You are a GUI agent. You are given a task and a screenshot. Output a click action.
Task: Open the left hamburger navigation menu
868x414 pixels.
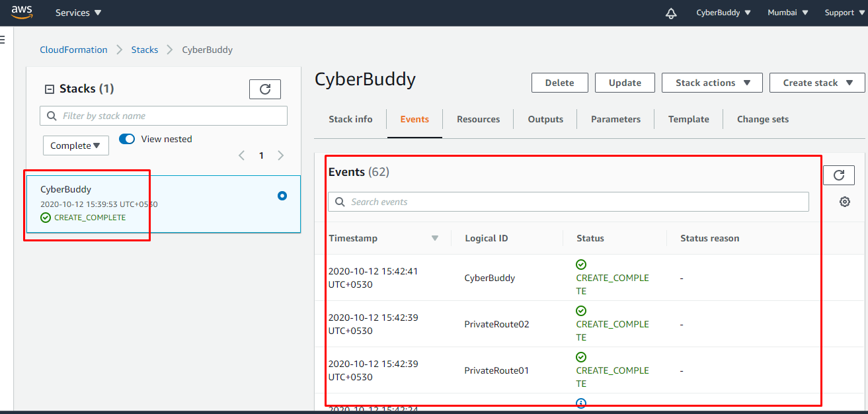tap(3, 40)
